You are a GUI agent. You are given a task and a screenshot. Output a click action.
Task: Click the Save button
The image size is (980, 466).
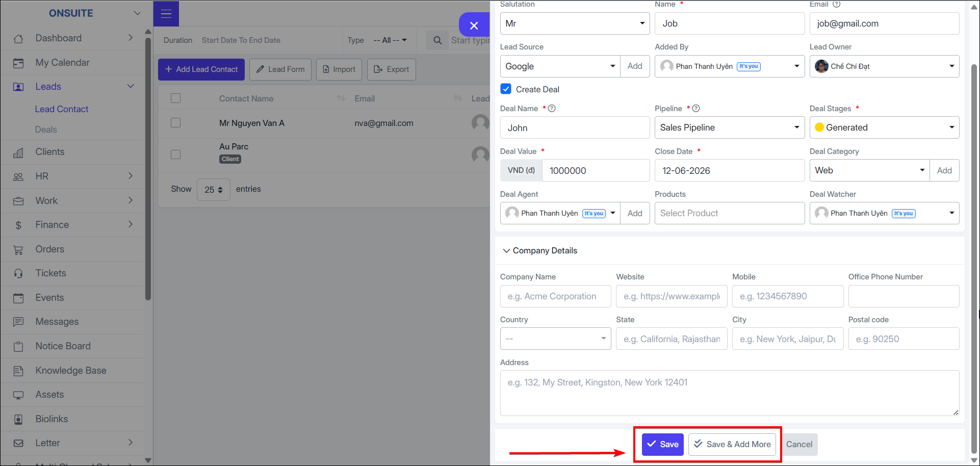click(663, 445)
